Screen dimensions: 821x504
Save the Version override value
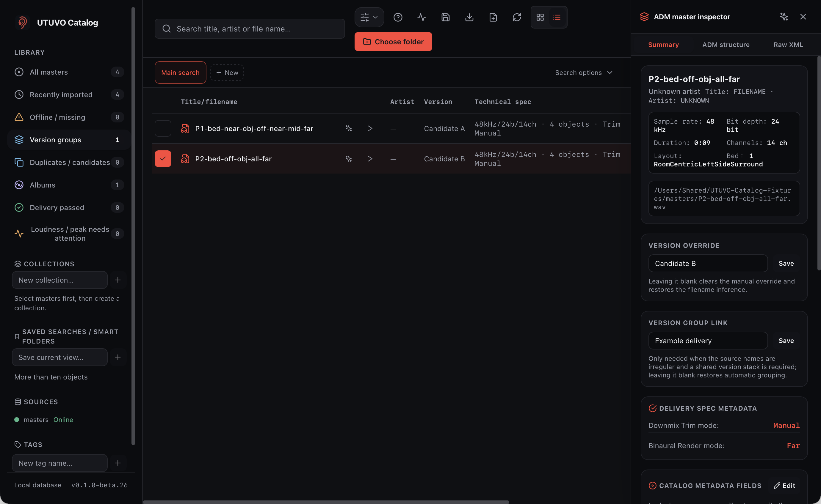786,263
